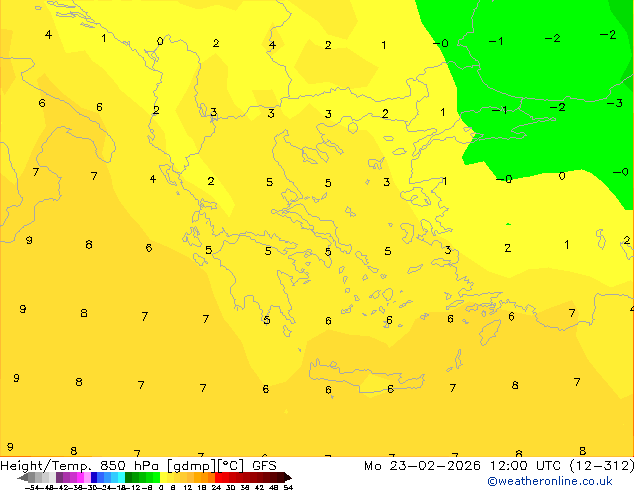Image resolution: width=634 pixels, height=490 pixels.
Task: Select the cyan legend swatch
Action: (121, 477)
